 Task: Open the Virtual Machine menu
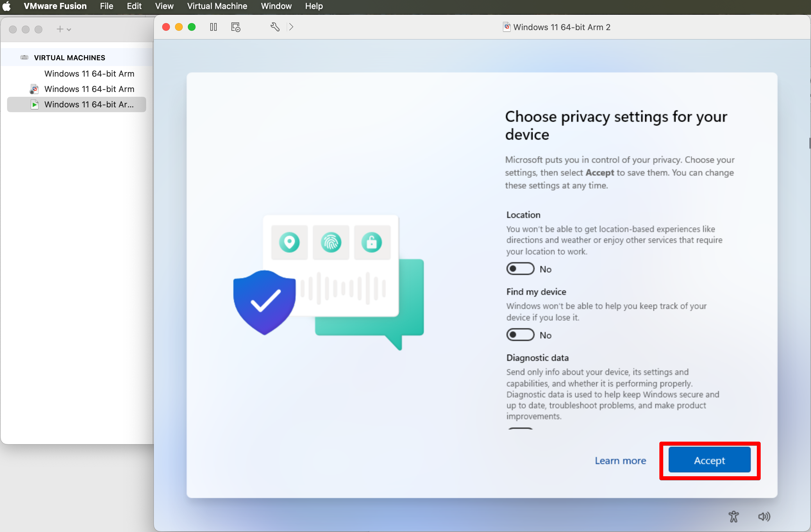pyautogui.click(x=217, y=6)
